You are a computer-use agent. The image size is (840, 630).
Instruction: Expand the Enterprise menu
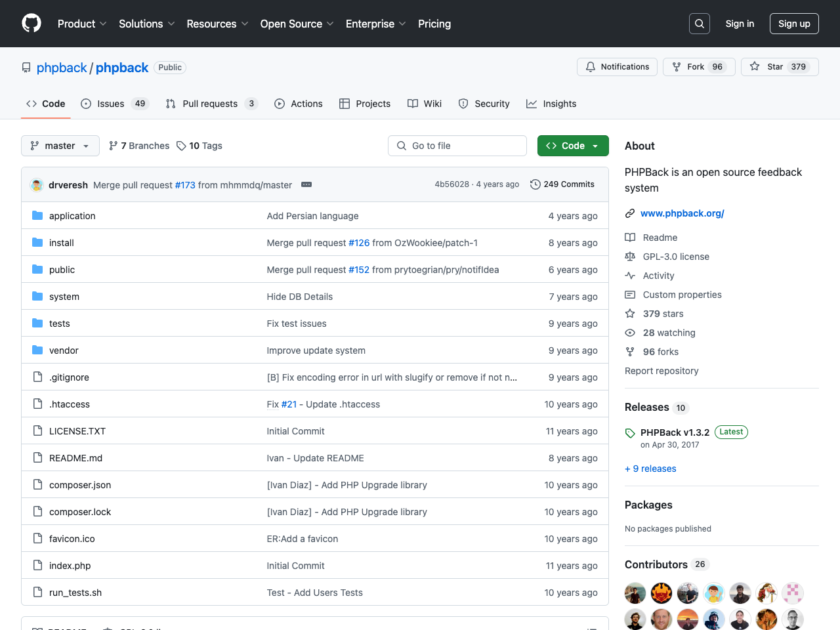point(376,24)
